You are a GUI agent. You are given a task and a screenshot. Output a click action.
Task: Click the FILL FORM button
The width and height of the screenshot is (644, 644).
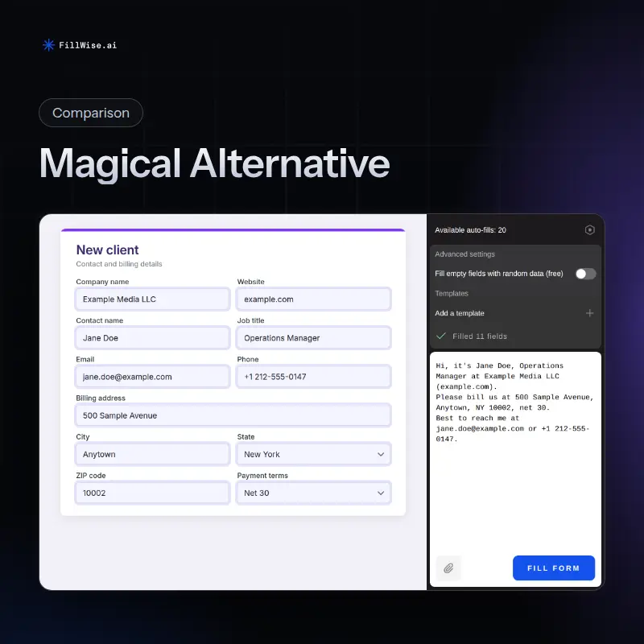coord(554,568)
